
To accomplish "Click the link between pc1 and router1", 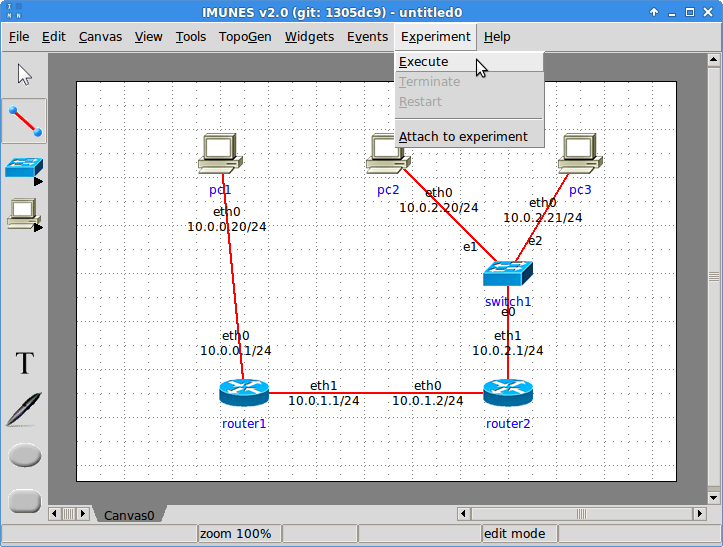I will point(232,277).
